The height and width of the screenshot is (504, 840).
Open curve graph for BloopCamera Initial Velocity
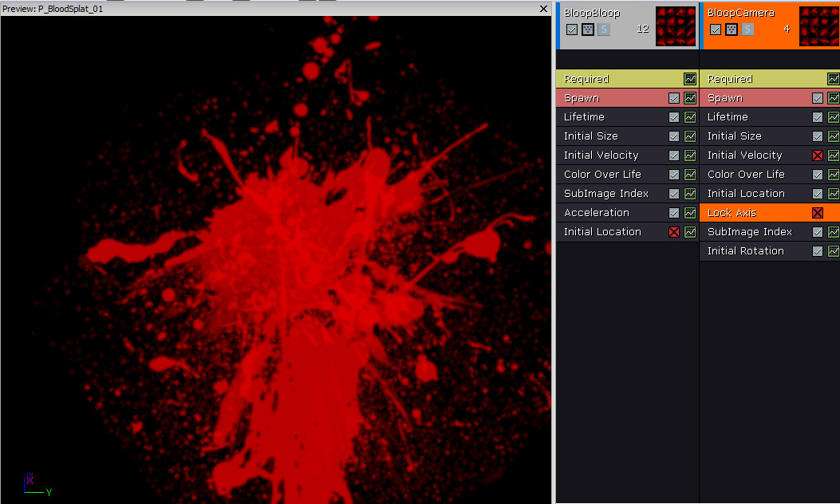[x=834, y=156]
